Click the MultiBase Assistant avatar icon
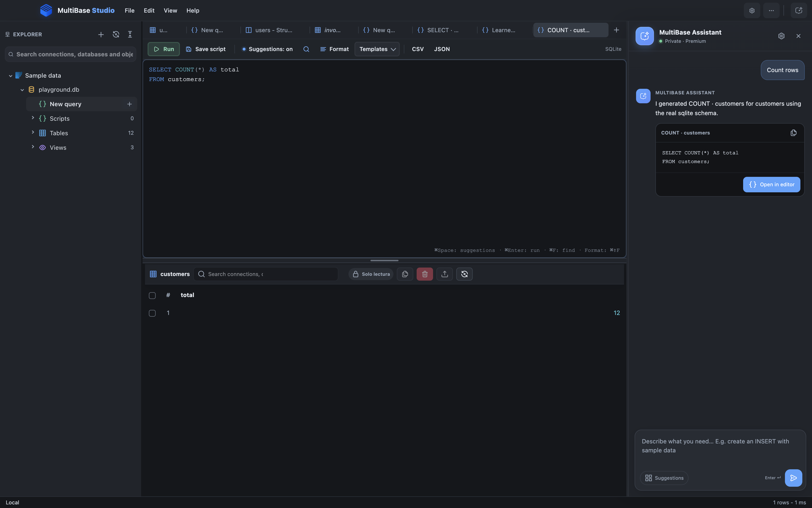This screenshot has width=812, height=508. 645,36
